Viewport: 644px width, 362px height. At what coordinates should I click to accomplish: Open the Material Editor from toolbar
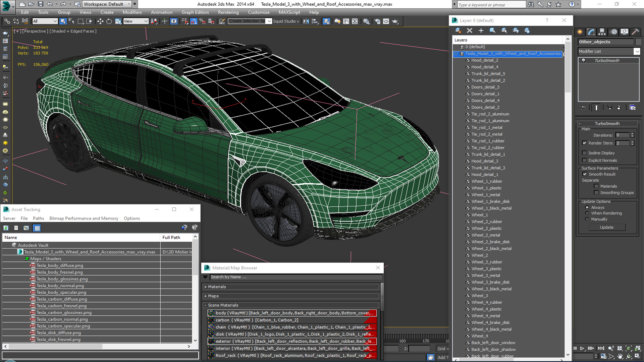[366, 21]
